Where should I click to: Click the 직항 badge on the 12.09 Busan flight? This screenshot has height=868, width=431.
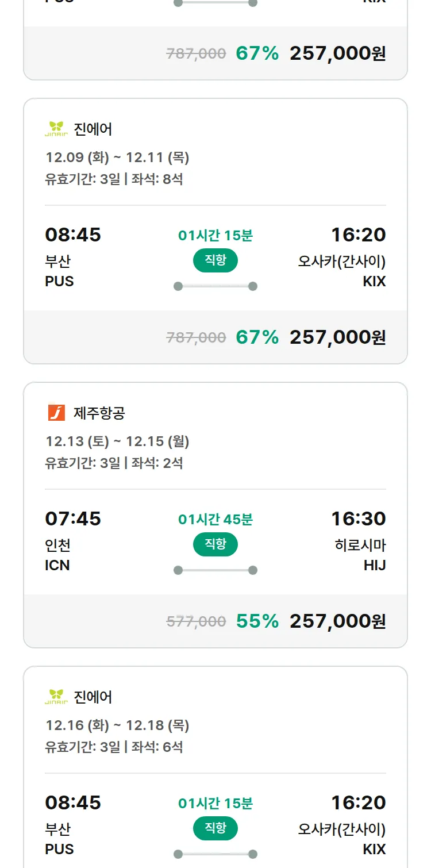[215, 260]
